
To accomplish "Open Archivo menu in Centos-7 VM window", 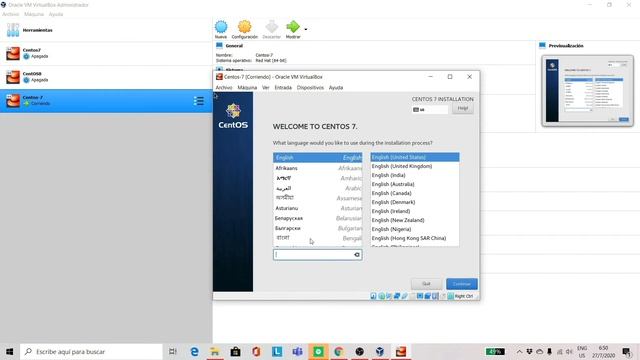I will (224, 87).
